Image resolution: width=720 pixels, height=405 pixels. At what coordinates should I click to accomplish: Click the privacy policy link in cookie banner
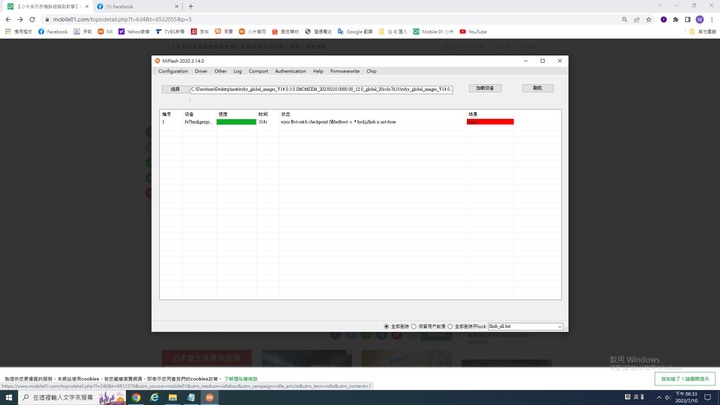pos(241,379)
